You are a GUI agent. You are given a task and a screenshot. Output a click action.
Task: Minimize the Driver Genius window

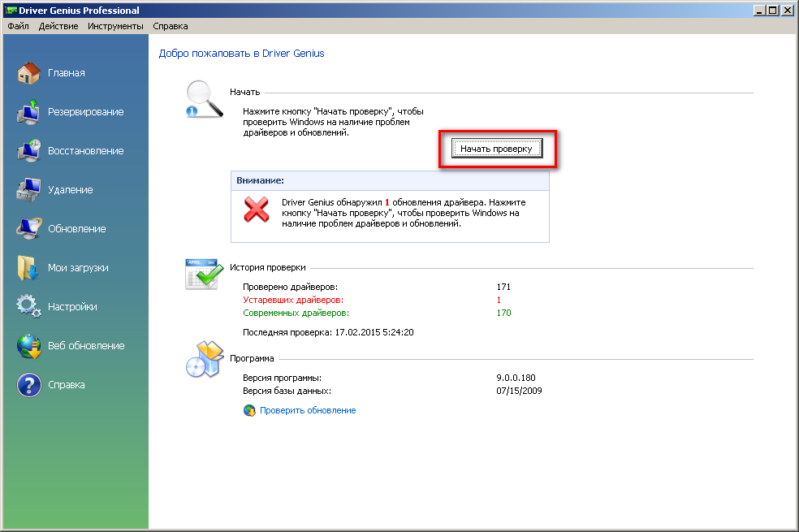pos(759,11)
